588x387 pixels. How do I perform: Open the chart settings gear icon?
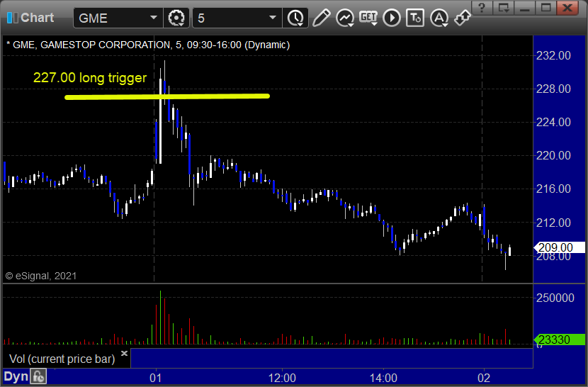(176, 18)
